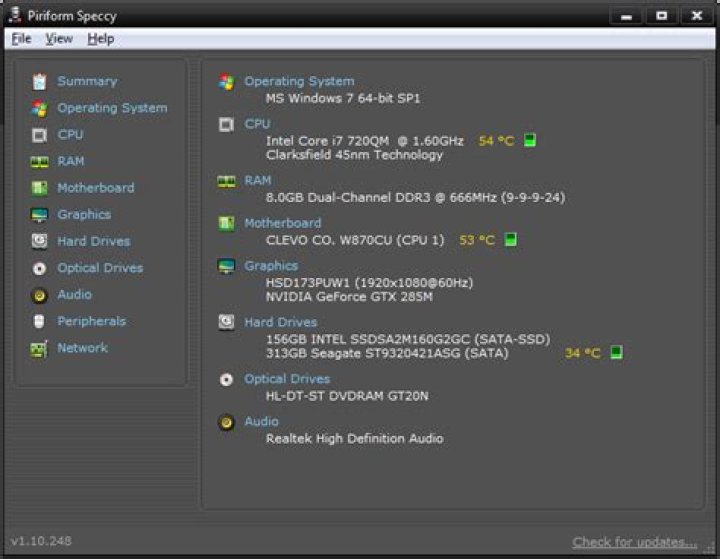
Task: Click the Motherboard heading in summary pane
Action: click(x=283, y=223)
